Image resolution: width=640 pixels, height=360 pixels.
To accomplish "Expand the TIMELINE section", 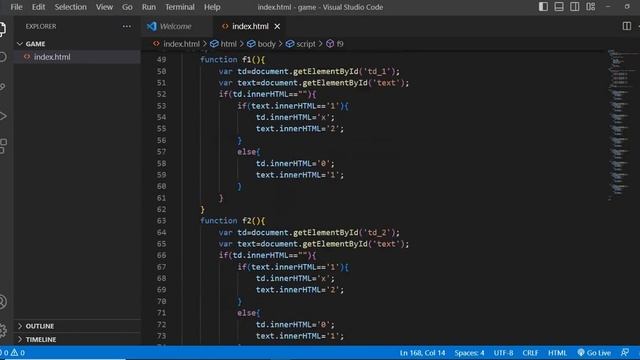I will (x=78, y=339).
